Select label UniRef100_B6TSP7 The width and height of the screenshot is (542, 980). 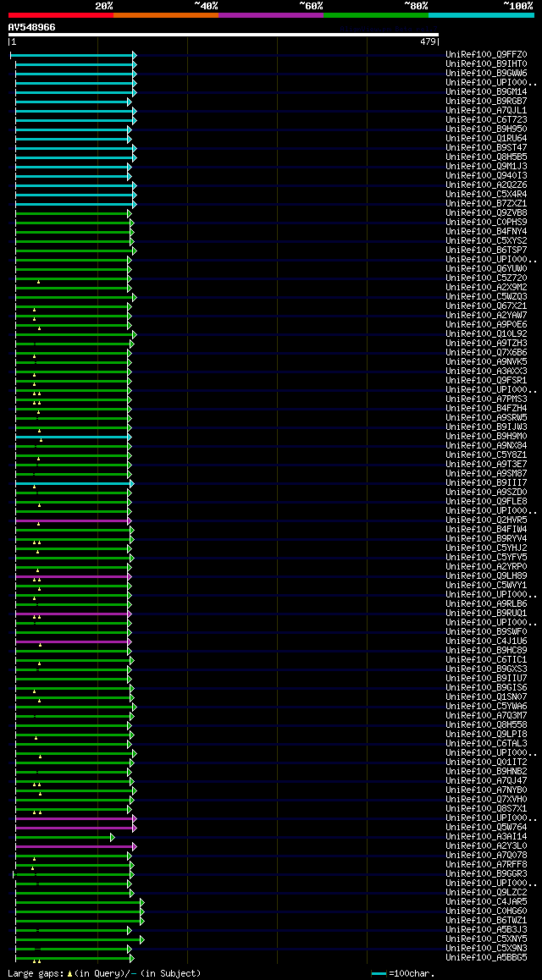click(x=486, y=251)
